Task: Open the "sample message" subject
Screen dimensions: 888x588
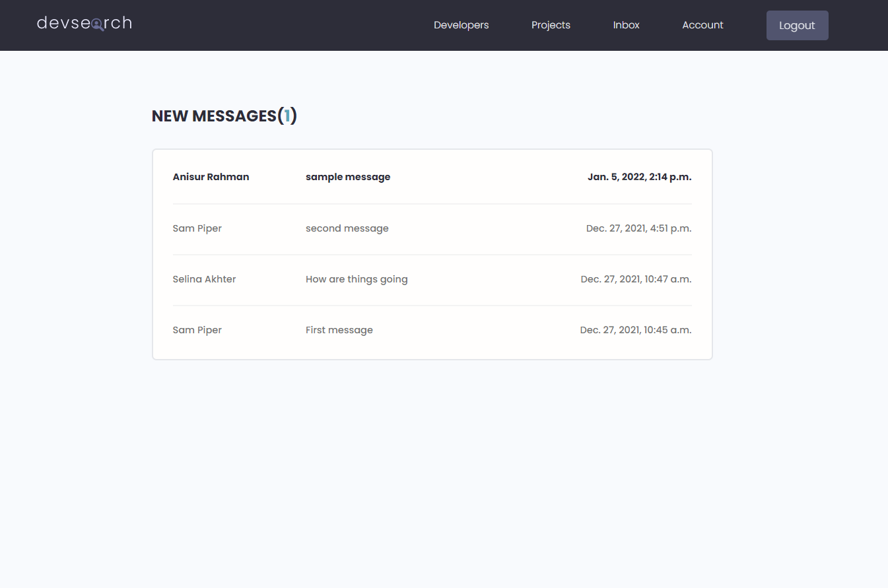Action: click(348, 177)
